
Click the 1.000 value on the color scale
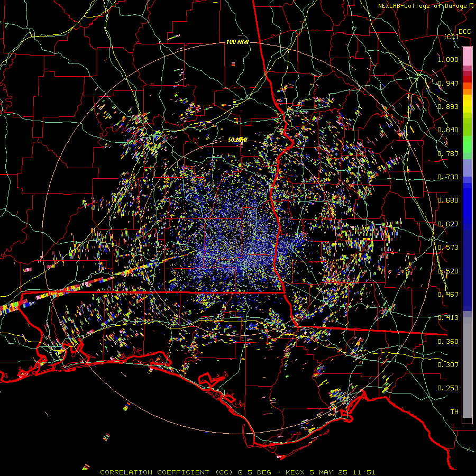[448, 59]
